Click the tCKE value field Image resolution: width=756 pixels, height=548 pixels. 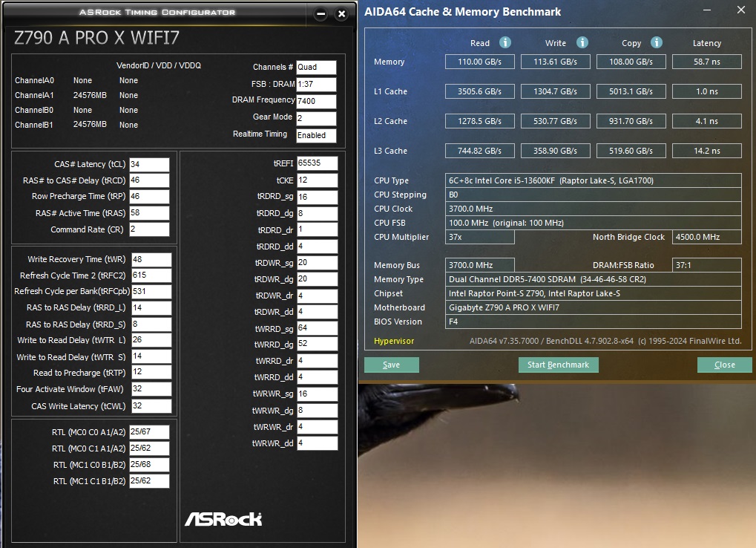coord(318,180)
